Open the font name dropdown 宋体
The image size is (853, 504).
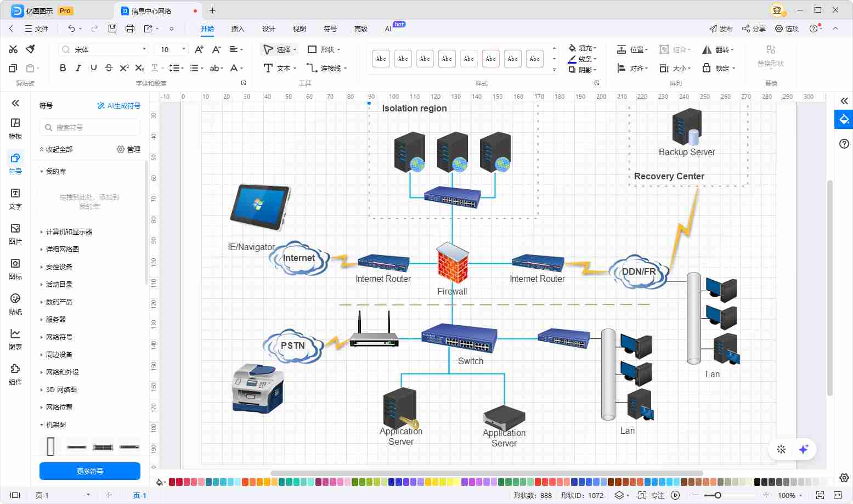click(104, 49)
